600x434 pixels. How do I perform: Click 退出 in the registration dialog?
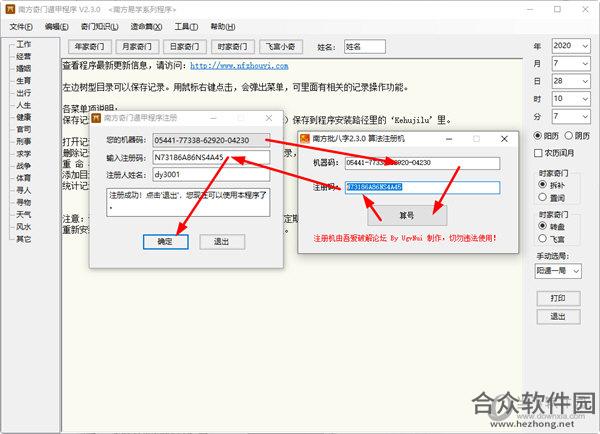tap(222, 242)
